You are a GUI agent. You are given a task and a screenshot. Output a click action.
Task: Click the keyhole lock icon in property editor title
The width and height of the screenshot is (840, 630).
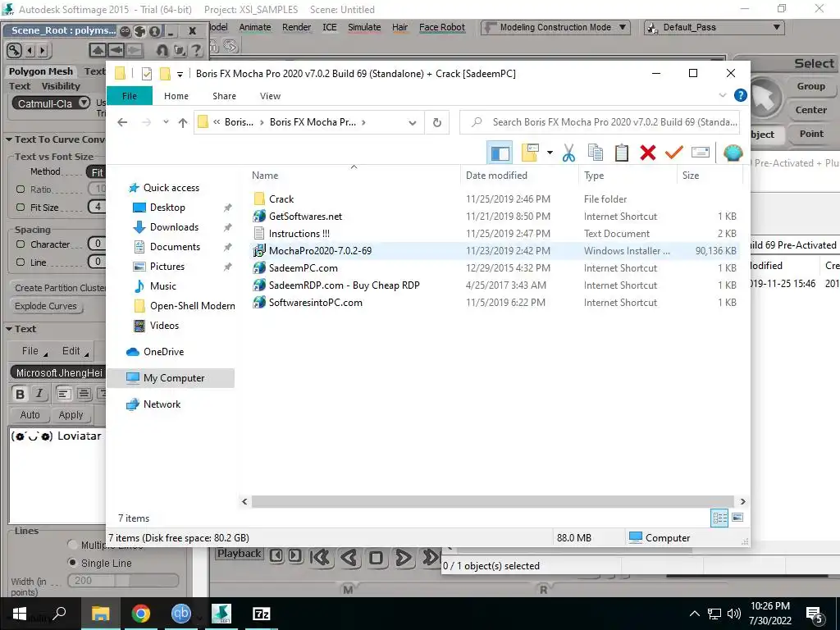pyautogui.click(x=155, y=31)
